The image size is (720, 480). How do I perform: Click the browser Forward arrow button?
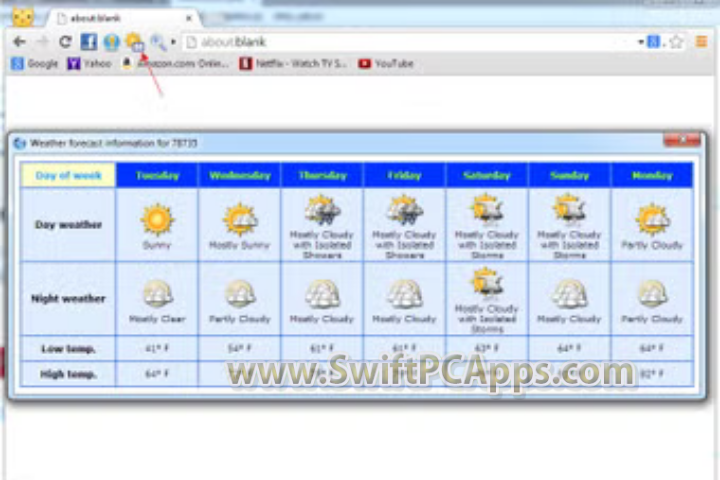pyautogui.click(x=42, y=42)
